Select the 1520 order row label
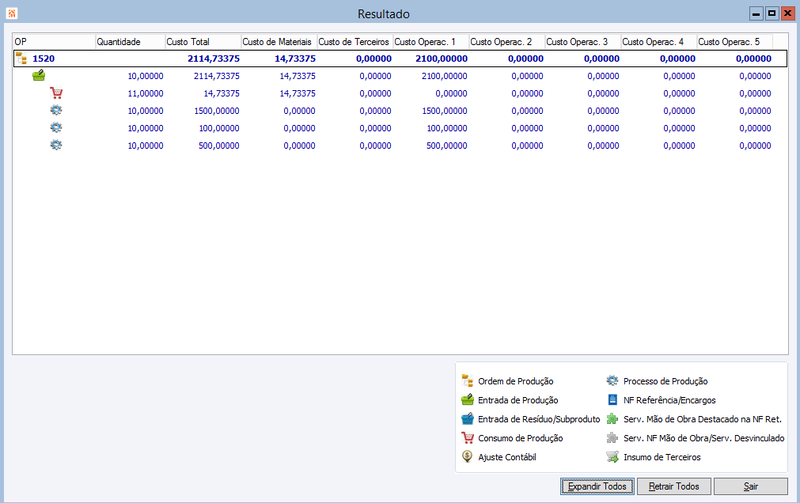 [43, 59]
